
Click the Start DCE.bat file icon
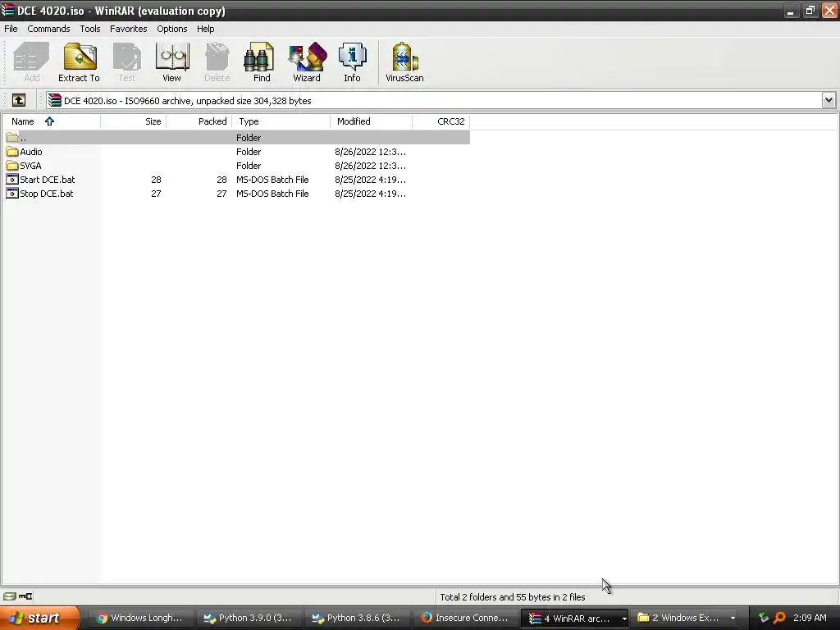coord(11,180)
